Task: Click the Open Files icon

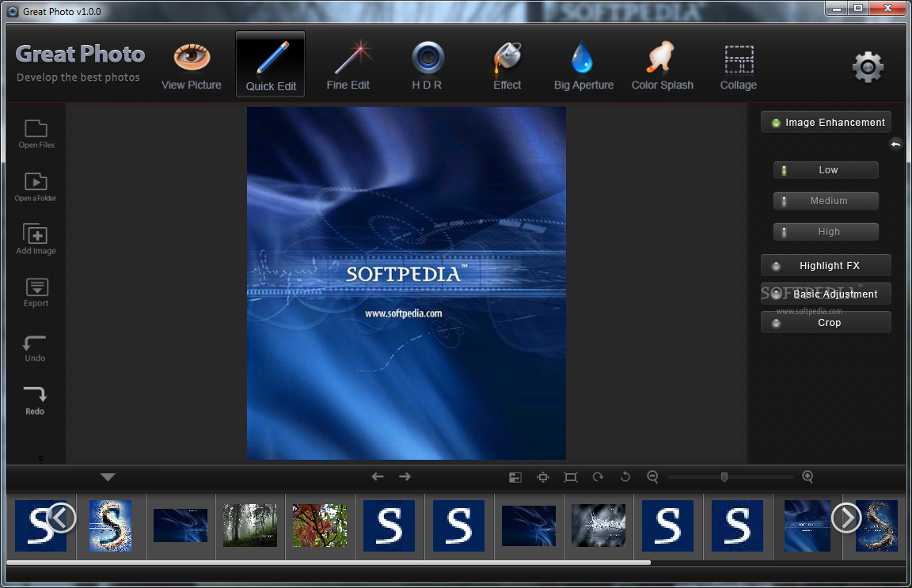Action: point(36,134)
